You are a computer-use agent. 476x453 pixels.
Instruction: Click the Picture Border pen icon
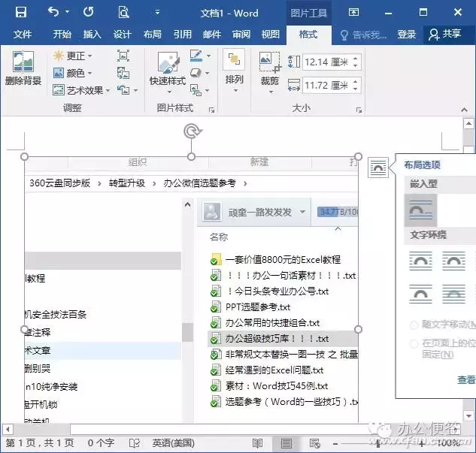[196, 56]
